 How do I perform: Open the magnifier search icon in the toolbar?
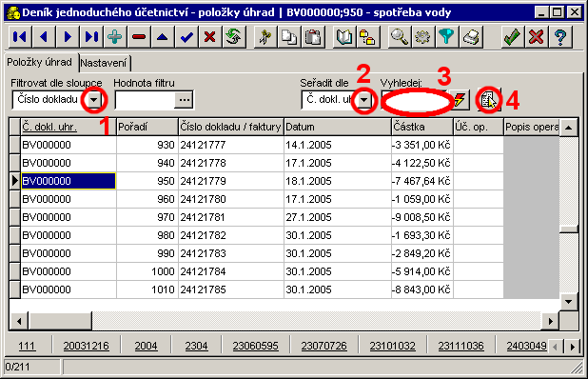coord(399,37)
